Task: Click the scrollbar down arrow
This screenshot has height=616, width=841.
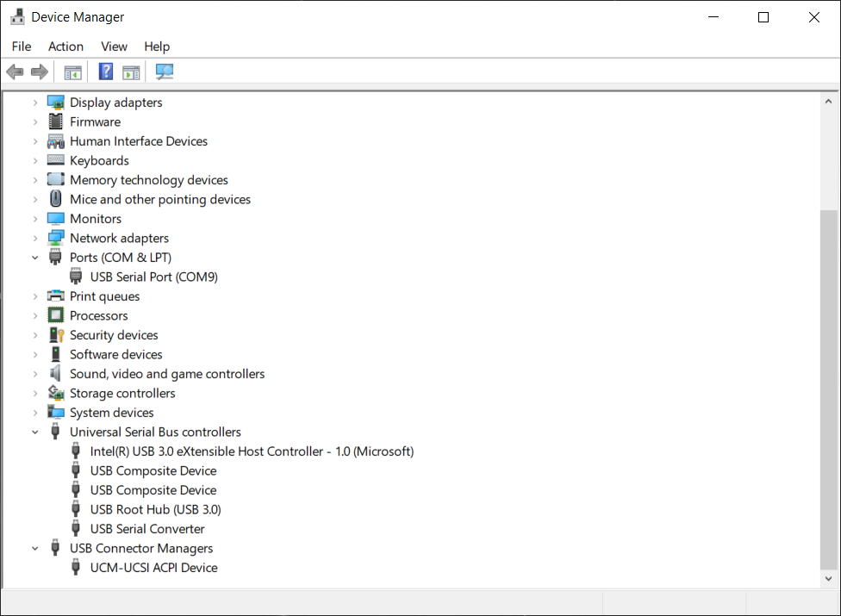Action: click(x=829, y=578)
